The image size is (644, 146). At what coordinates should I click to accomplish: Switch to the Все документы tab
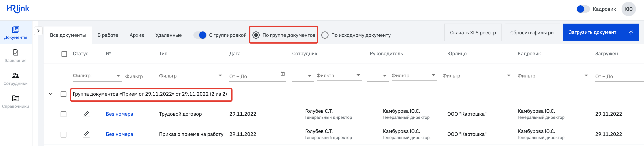tap(68, 35)
